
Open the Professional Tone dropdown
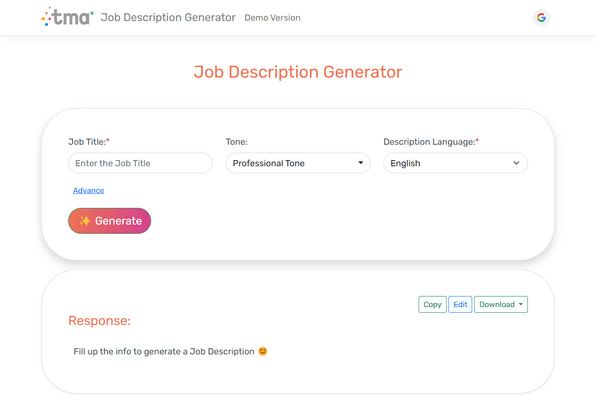pos(298,163)
